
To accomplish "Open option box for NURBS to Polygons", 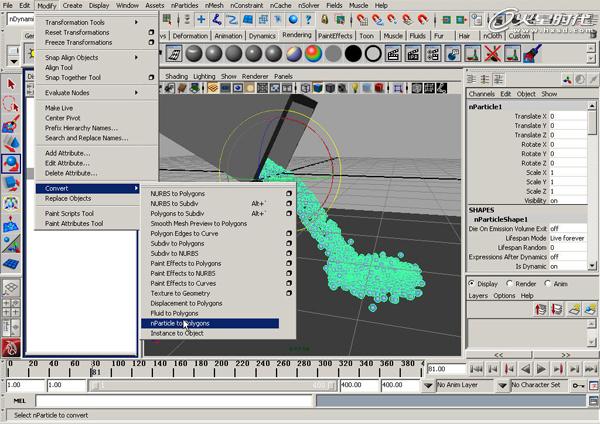I will [x=289, y=194].
